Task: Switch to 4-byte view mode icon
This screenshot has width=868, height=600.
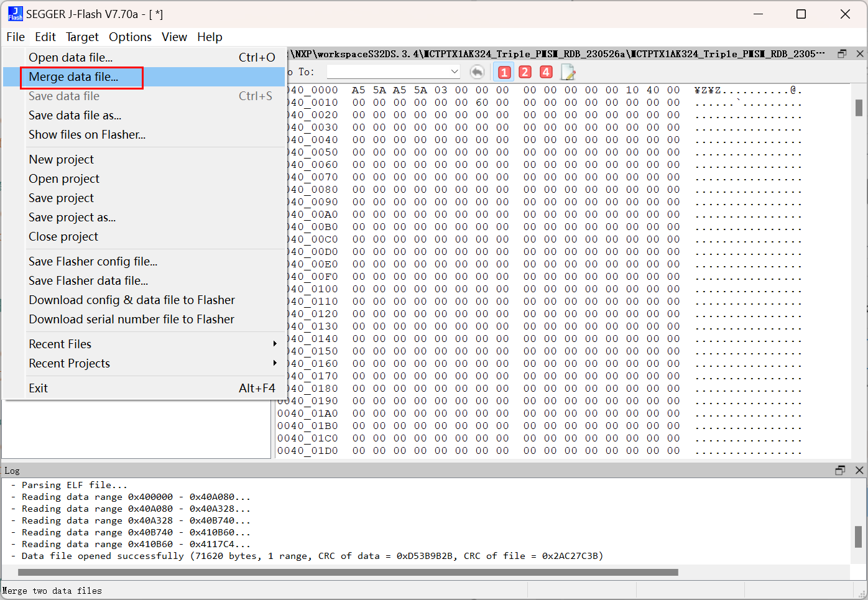Action: point(546,72)
